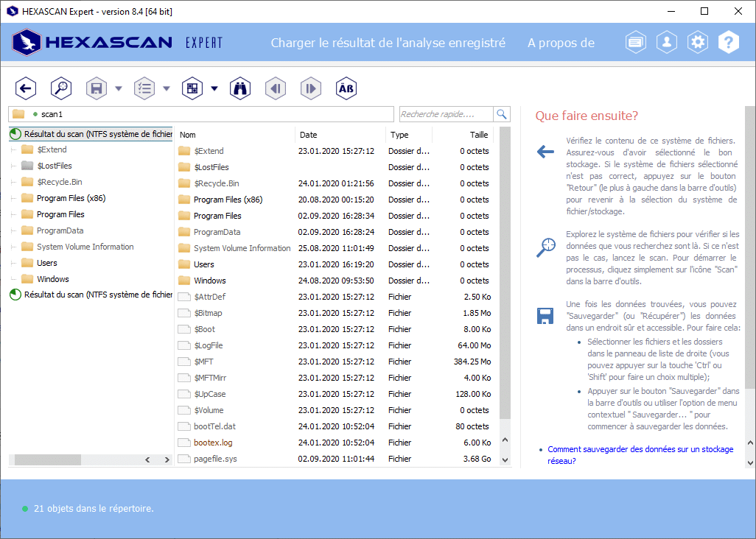Select the Windows folder icon in the file list

click(184, 281)
